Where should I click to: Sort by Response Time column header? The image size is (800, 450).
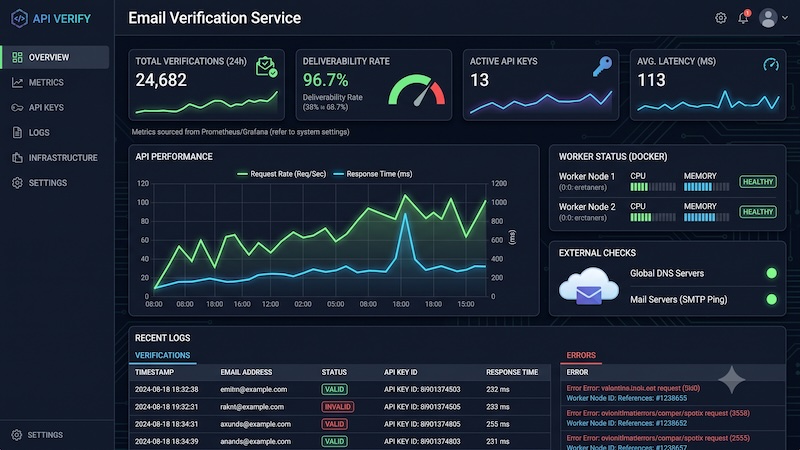[512, 372]
